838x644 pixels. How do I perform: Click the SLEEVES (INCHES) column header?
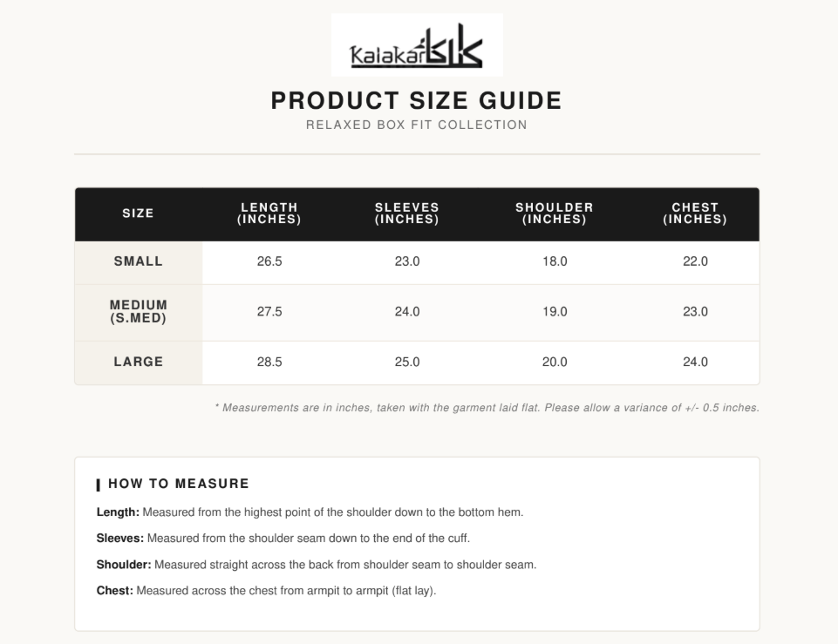407,214
